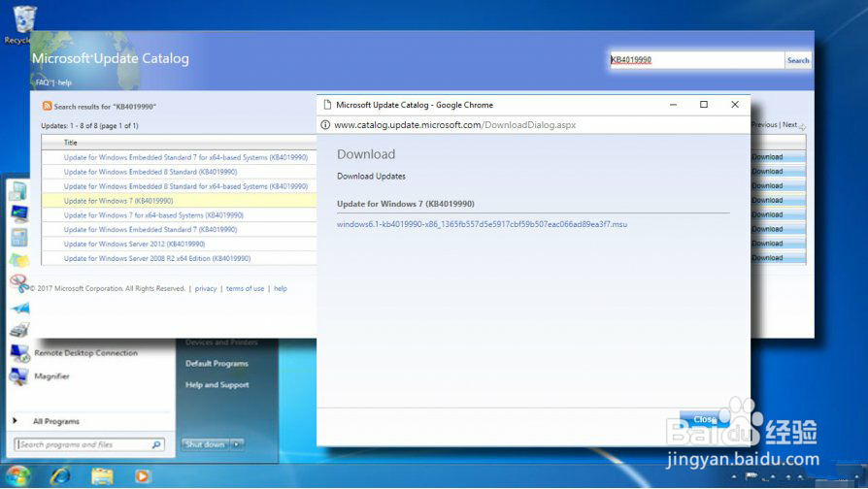Viewport: 868px width, 489px height.
Task: Select Remote Desktop Connection entry text
Action: tap(85, 353)
